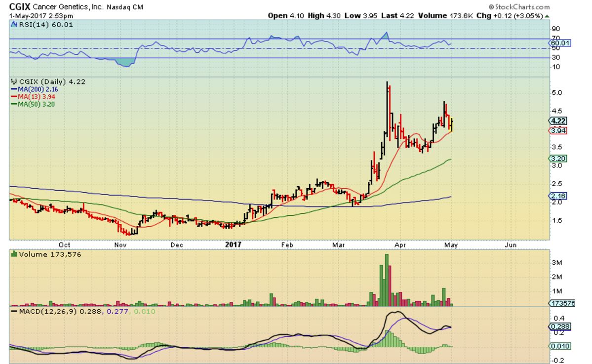
Task: Click the 3M volume axis label
Action: pos(557,262)
